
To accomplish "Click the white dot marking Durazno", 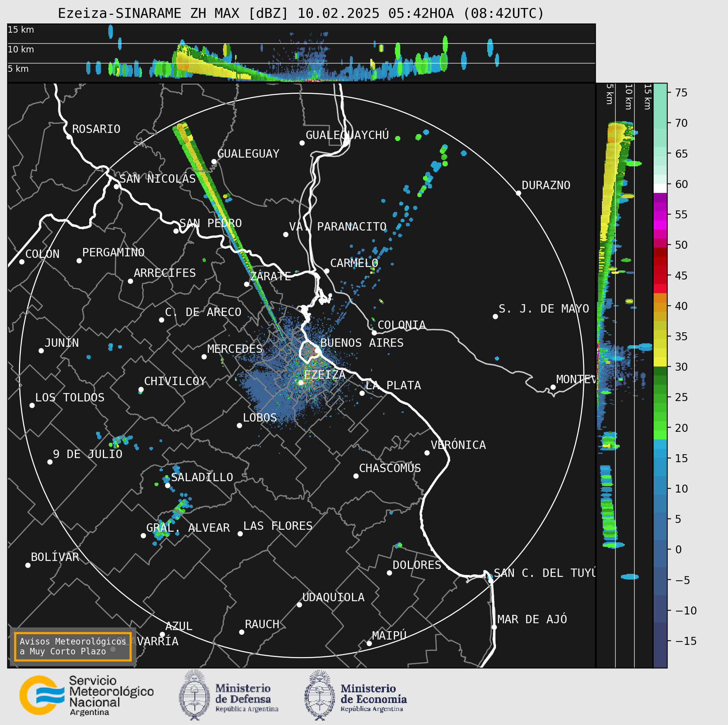I will (x=518, y=193).
